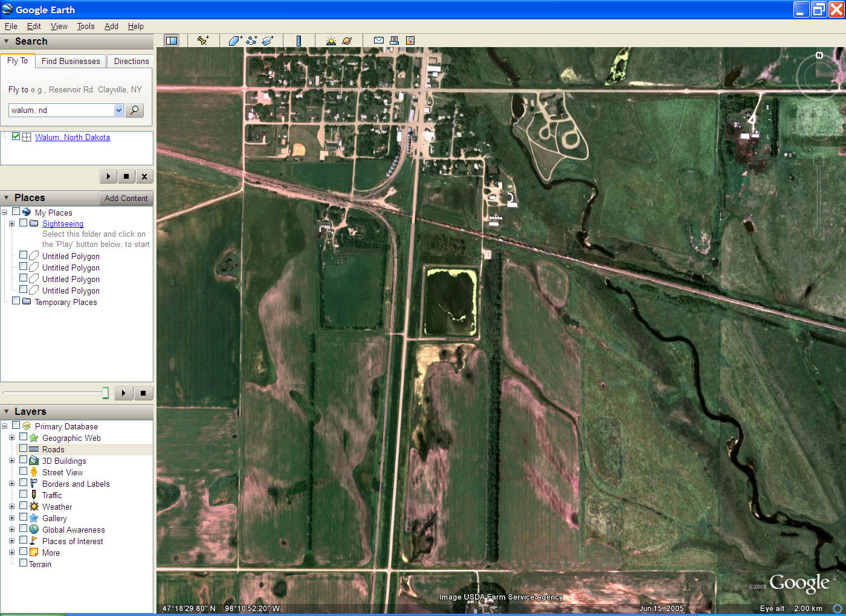
Task: Switch to the Find Businesses tab
Action: [x=71, y=61]
